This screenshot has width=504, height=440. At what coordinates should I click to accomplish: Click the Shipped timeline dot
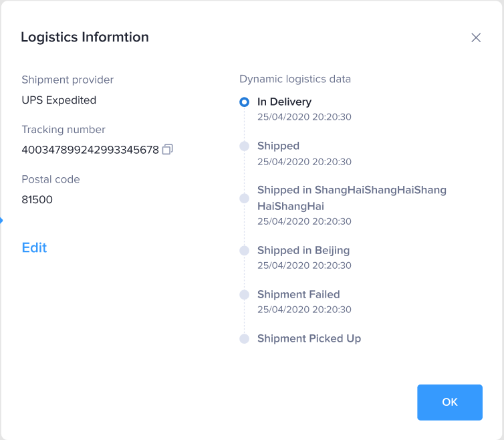pos(245,146)
